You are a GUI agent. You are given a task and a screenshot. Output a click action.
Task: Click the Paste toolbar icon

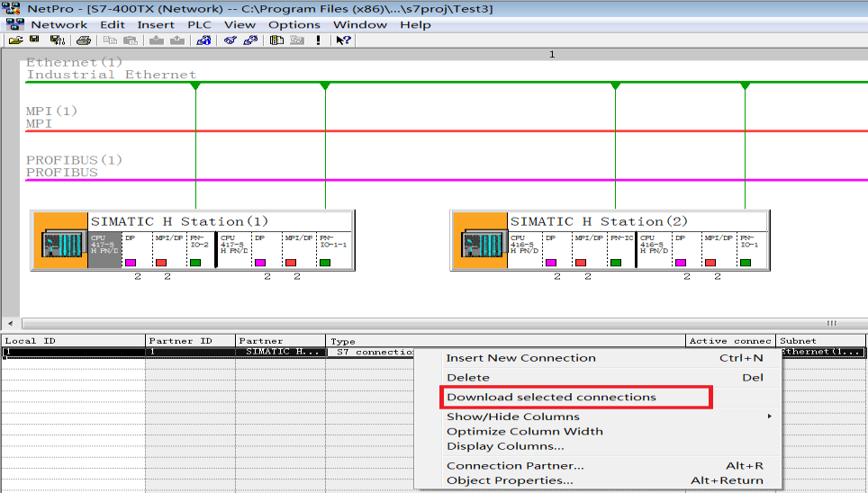pos(130,40)
